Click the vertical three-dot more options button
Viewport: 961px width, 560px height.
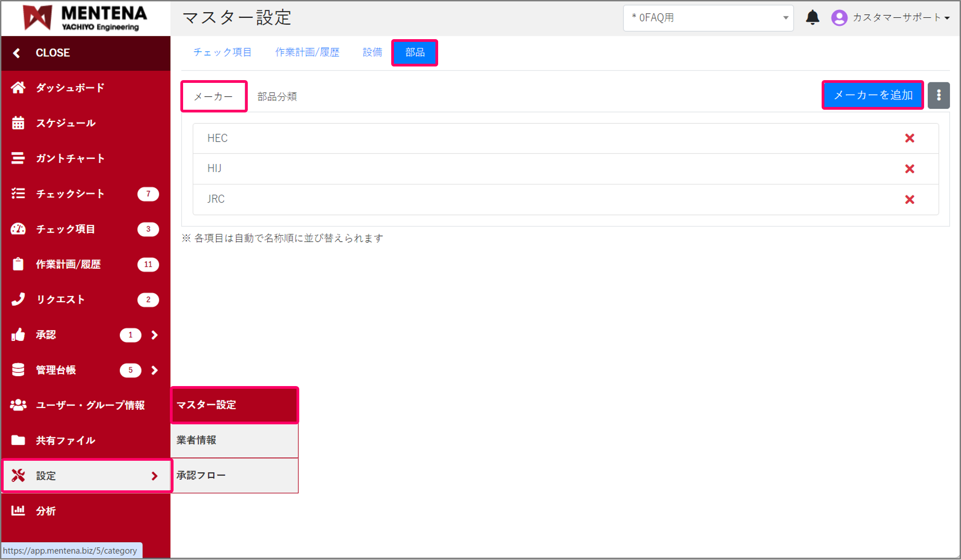938,95
